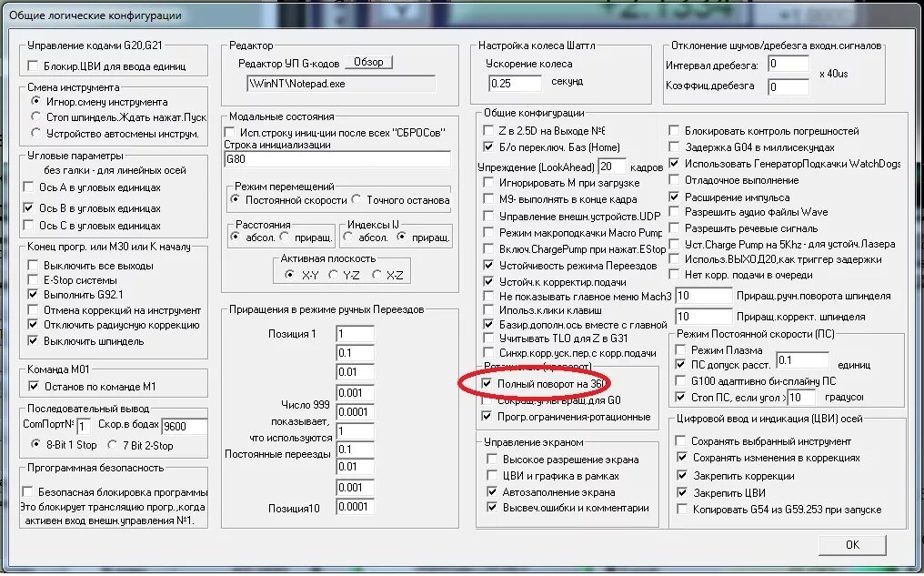Click the OK button to close dialog
This screenshot has height=576, width=924.
(851, 544)
